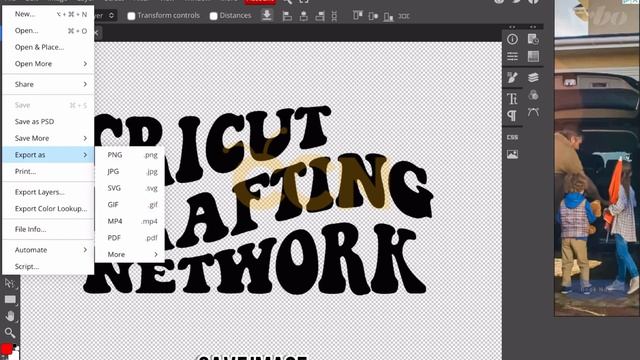The height and width of the screenshot is (360, 640).
Task: Choose Script... menu entry
Action: point(48,267)
